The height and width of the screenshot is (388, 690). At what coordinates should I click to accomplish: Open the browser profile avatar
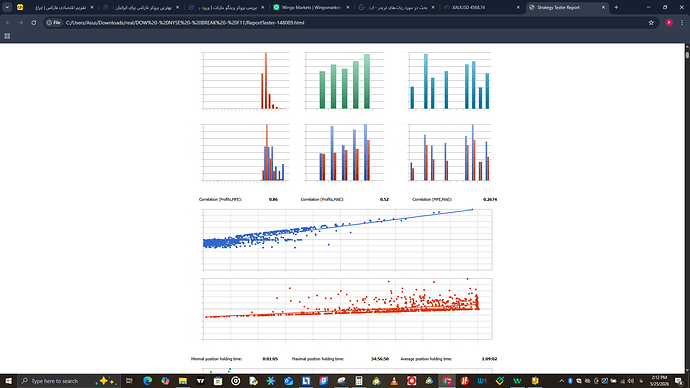(669, 22)
